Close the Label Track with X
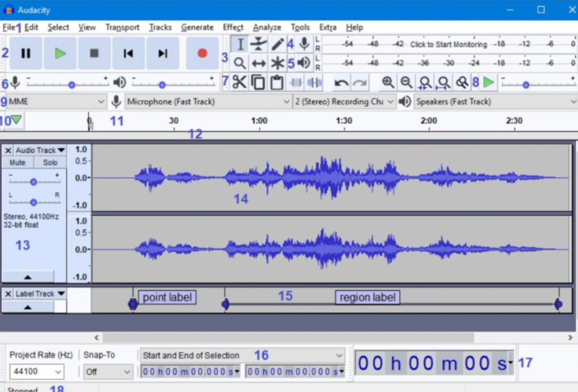The image size is (578, 392). 8,294
